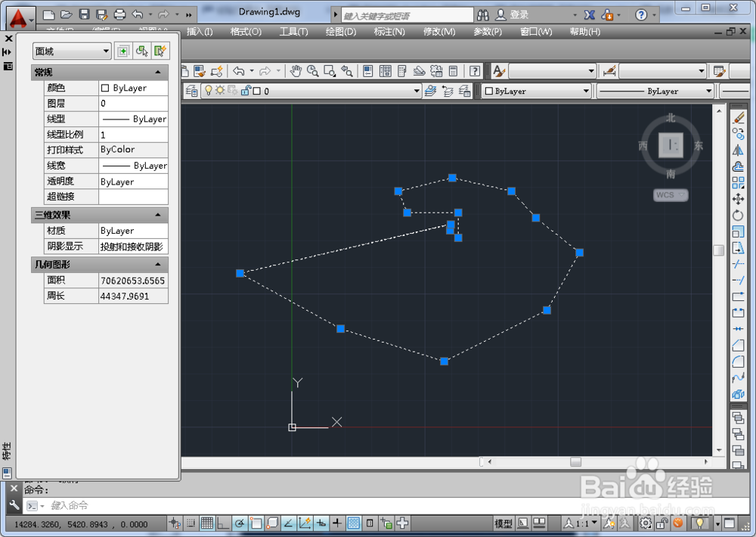This screenshot has height=537, width=756.
Task: Open the layer 0 dropdown list
Action: coord(417,91)
